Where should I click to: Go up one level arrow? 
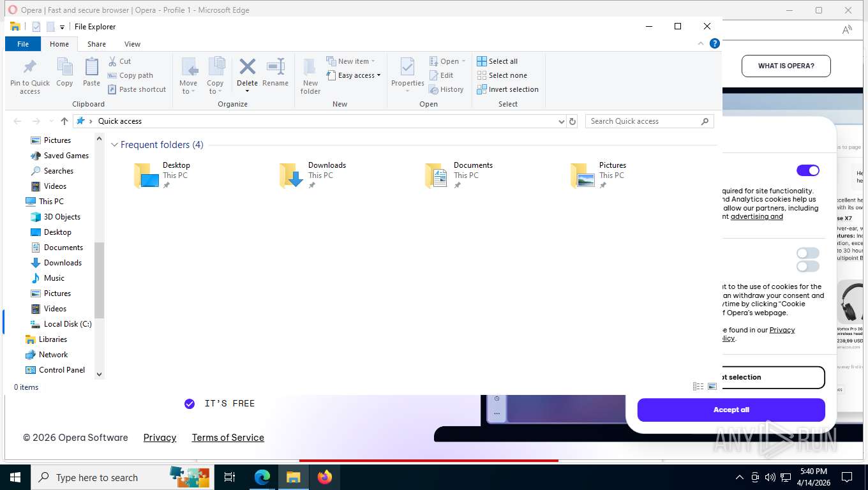(64, 121)
